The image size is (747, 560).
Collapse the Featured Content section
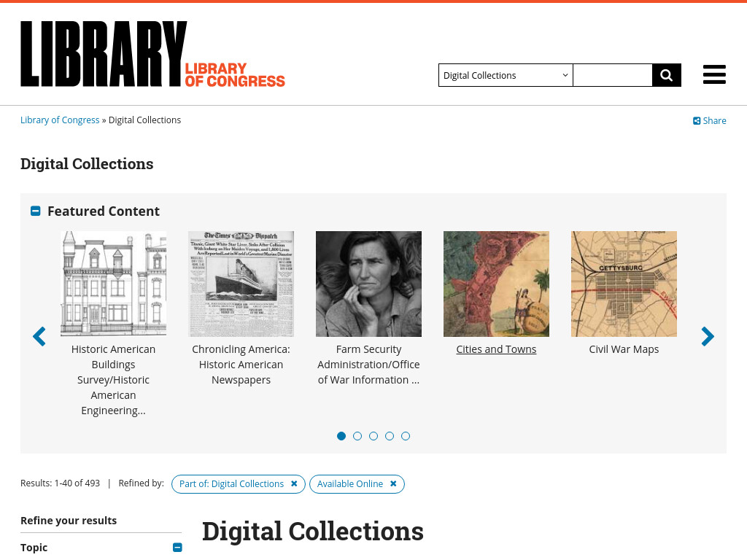[x=35, y=211]
